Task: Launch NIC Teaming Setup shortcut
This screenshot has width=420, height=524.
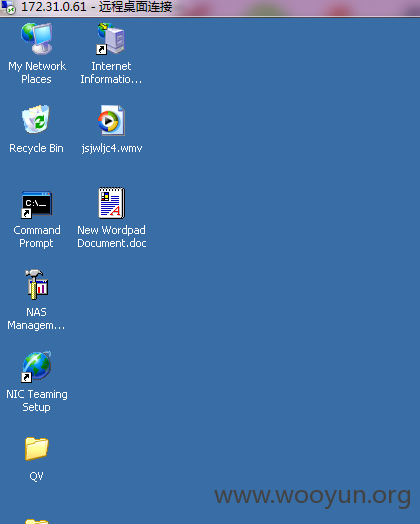Action: point(36,367)
